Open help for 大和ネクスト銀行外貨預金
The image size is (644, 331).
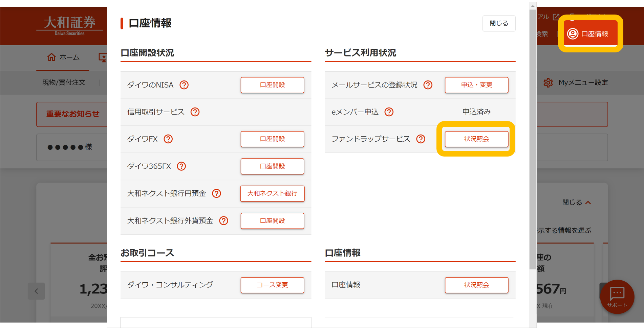223,221
